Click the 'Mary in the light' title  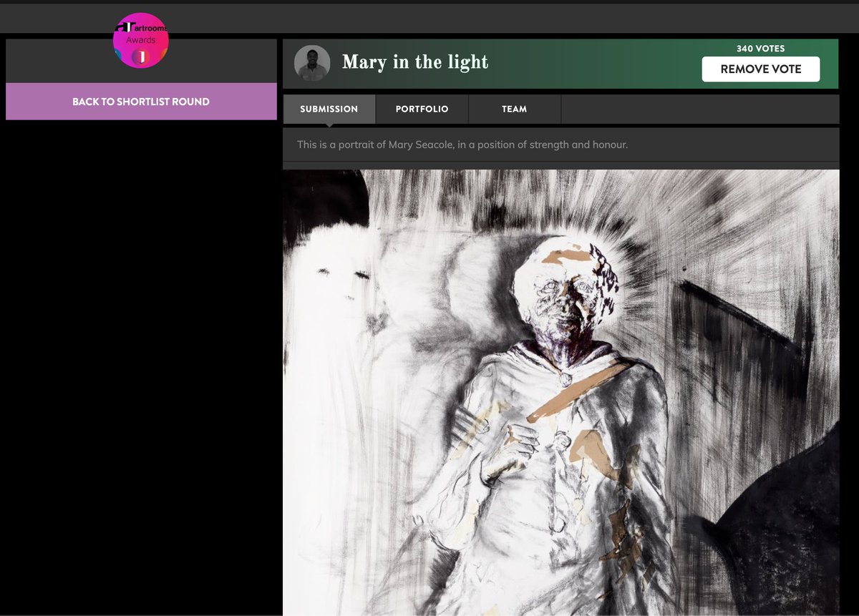415,63
